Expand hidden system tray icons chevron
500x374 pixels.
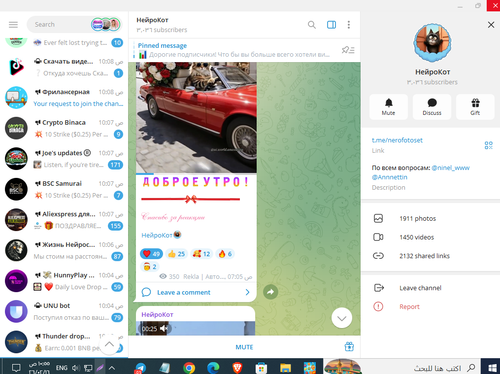(x=112, y=368)
